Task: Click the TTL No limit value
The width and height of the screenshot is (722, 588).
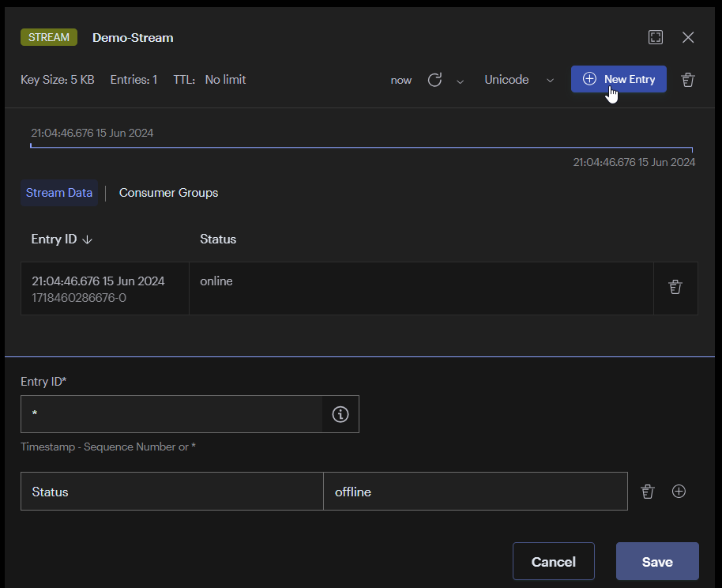Action: (225, 80)
